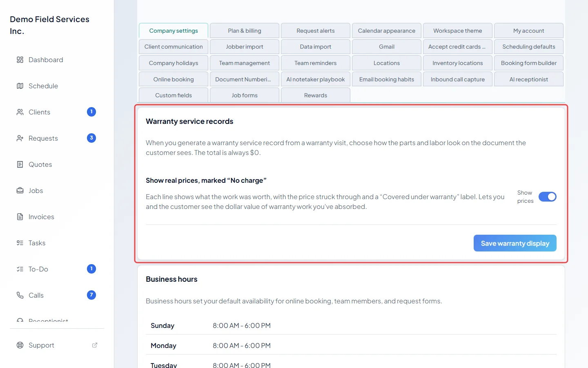Go to the Workspace theme tab
Screen dimensions: 588x368
[458, 31]
